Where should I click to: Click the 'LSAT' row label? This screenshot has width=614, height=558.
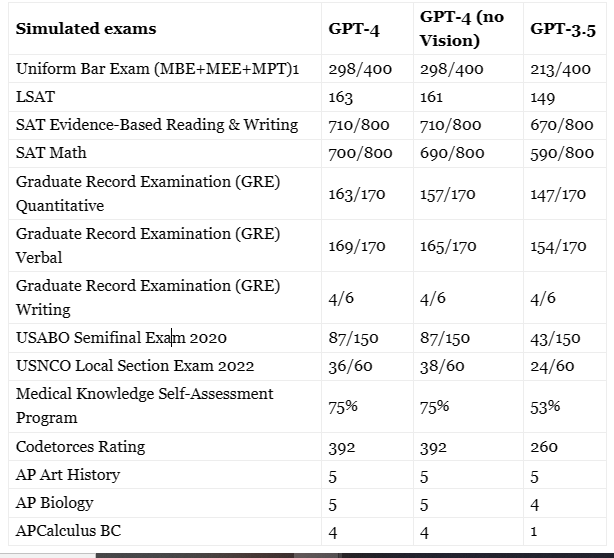tap(36, 98)
